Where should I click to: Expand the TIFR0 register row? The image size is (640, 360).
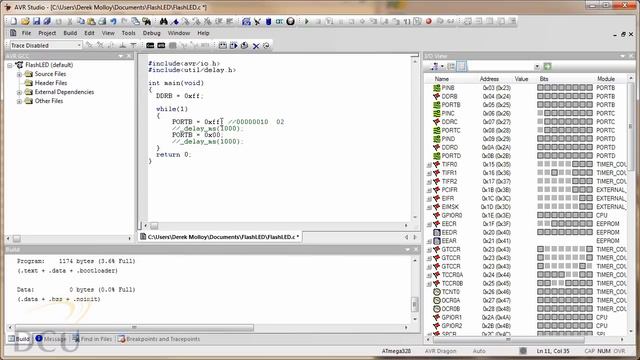coord(429,165)
